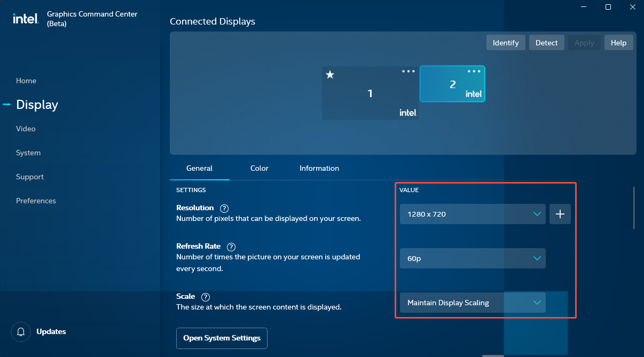
Task: Expand the Resolution 1280 x 720 dropdown
Action: pyautogui.click(x=473, y=214)
